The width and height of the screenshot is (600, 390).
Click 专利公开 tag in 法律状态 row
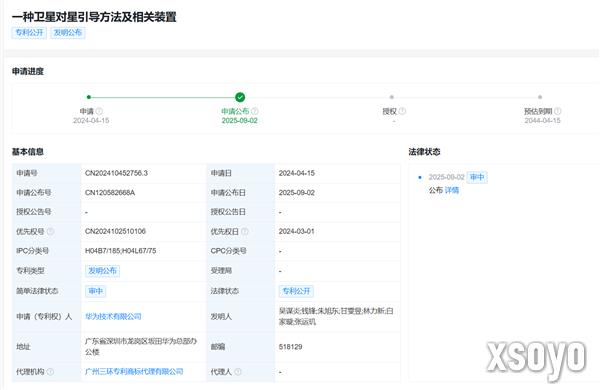click(x=296, y=291)
